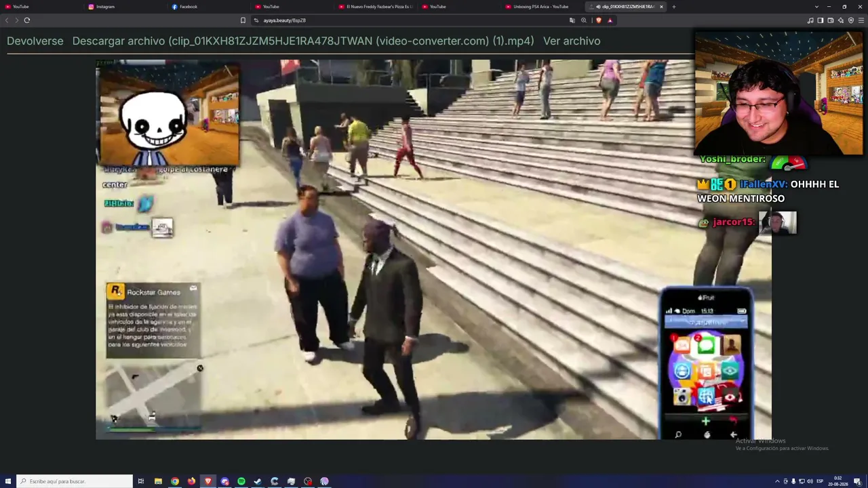Open the media control music-note icon

point(810,20)
